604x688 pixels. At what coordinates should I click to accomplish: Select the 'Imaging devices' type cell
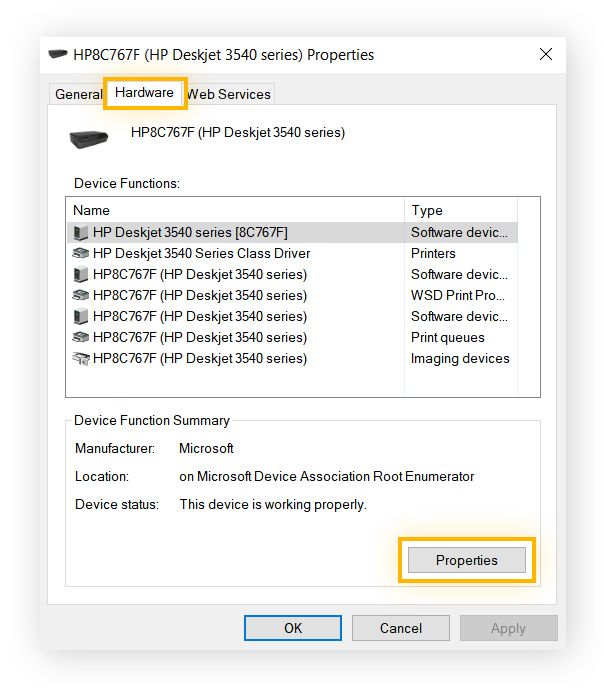(460, 358)
